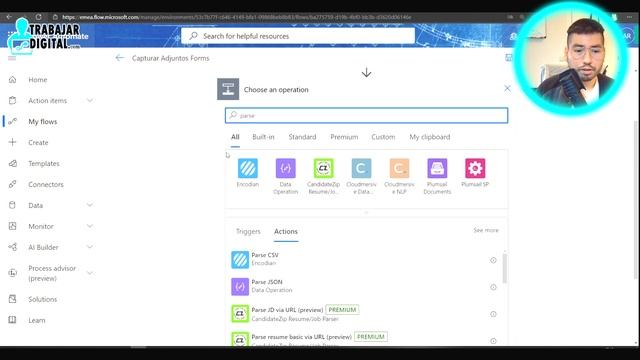Open the Home page in sidebar
Screen dimensions: 640x360
[38, 80]
